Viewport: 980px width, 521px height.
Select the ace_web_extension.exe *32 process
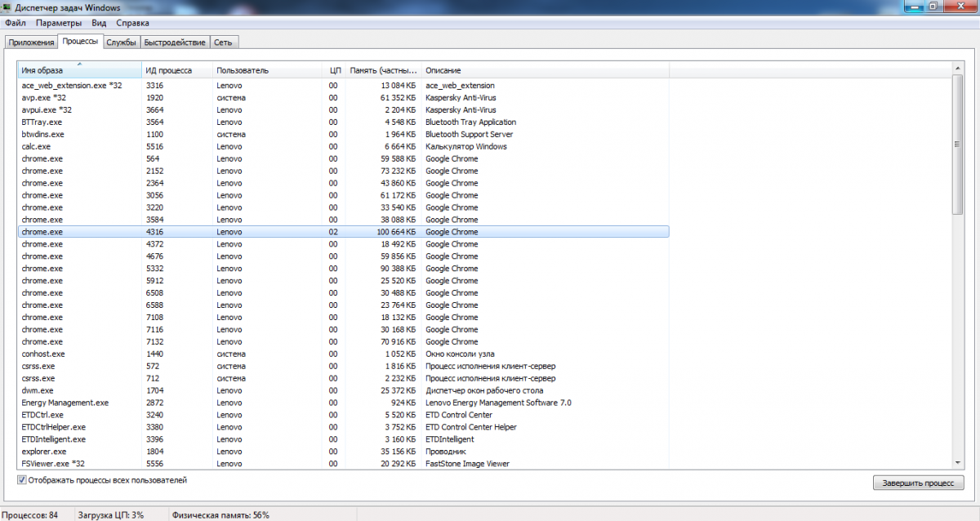(x=343, y=86)
